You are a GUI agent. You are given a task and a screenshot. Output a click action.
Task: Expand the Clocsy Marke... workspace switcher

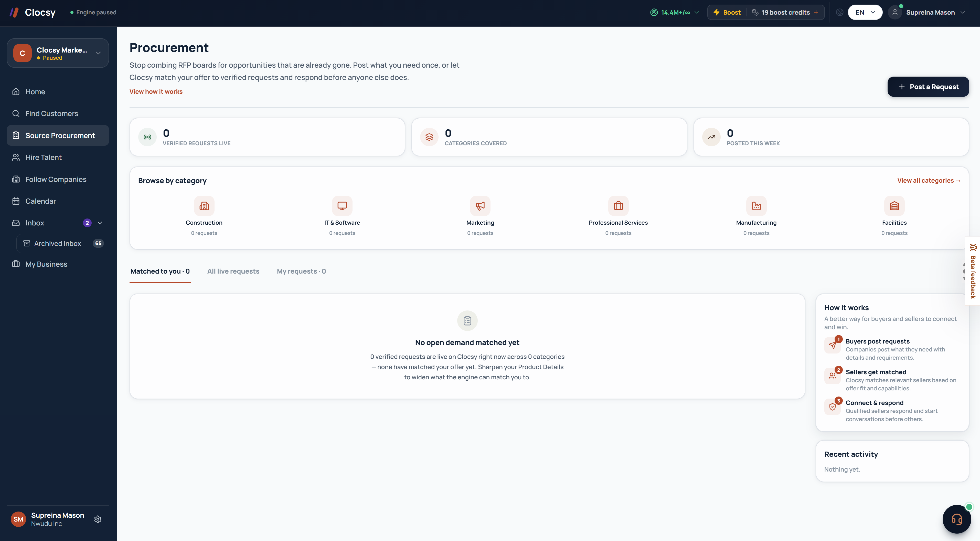click(x=58, y=53)
